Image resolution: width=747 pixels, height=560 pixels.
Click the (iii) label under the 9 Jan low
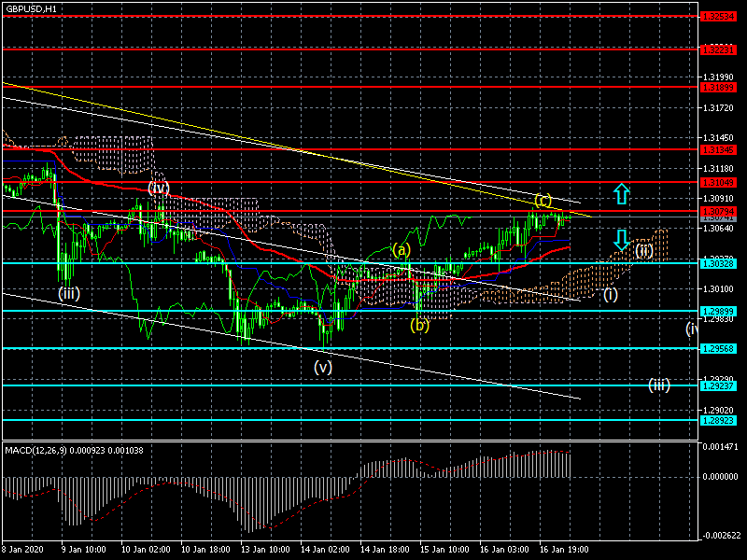pos(68,293)
